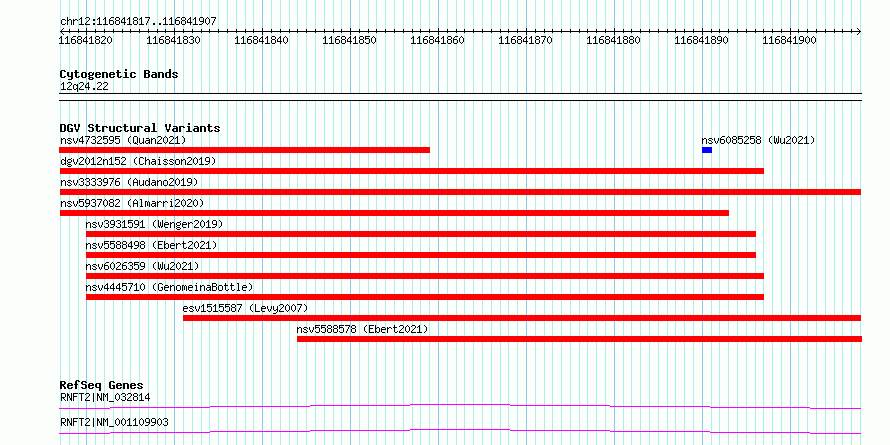Select the red nsv4732595 variant bar
Screen dimensions: 890x445
(x=245, y=150)
